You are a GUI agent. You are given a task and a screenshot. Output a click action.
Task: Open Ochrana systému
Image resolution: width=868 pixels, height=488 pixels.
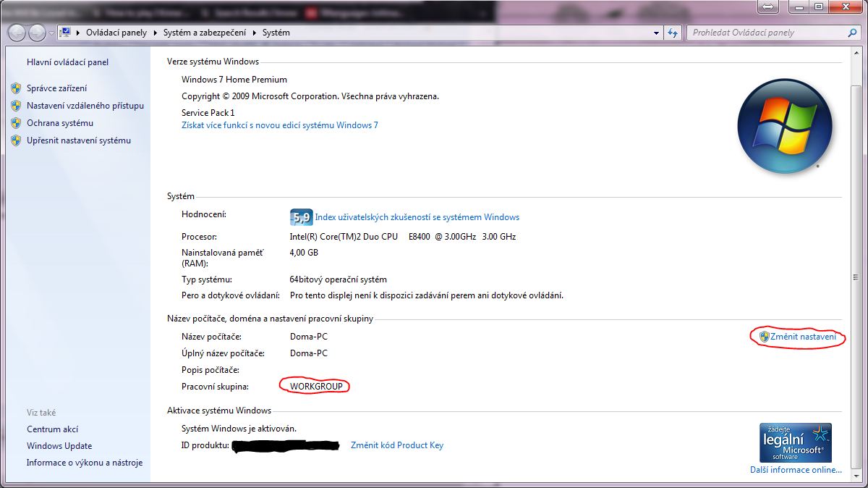60,123
